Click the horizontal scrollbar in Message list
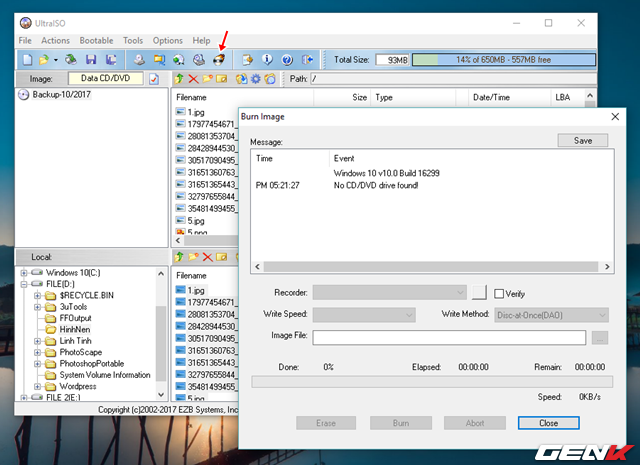This screenshot has height=465, width=640. (x=432, y=267)
